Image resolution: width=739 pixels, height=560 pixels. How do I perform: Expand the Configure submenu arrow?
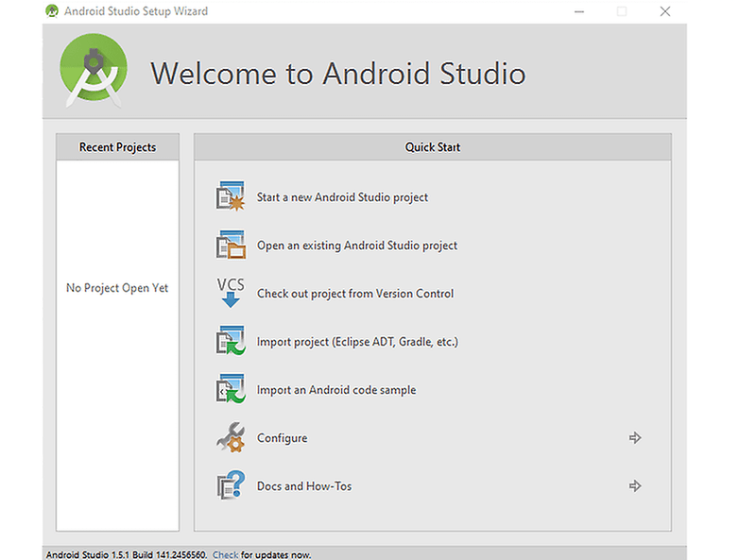pos(635,437)
